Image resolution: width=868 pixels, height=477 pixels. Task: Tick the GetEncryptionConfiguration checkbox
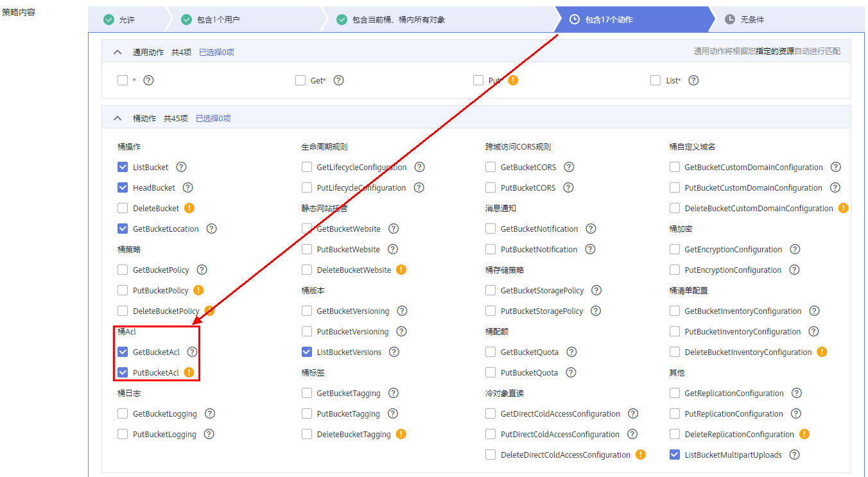click(x=675, y=249)
